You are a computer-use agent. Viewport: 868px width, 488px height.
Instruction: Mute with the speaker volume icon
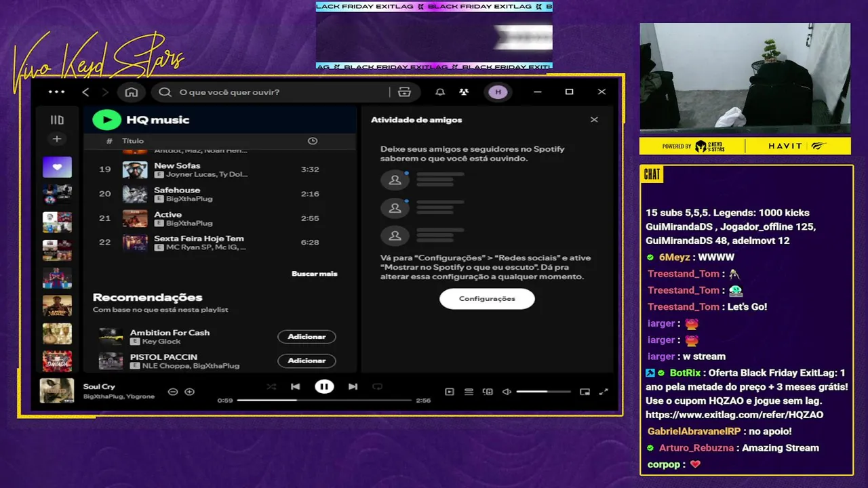507,392
